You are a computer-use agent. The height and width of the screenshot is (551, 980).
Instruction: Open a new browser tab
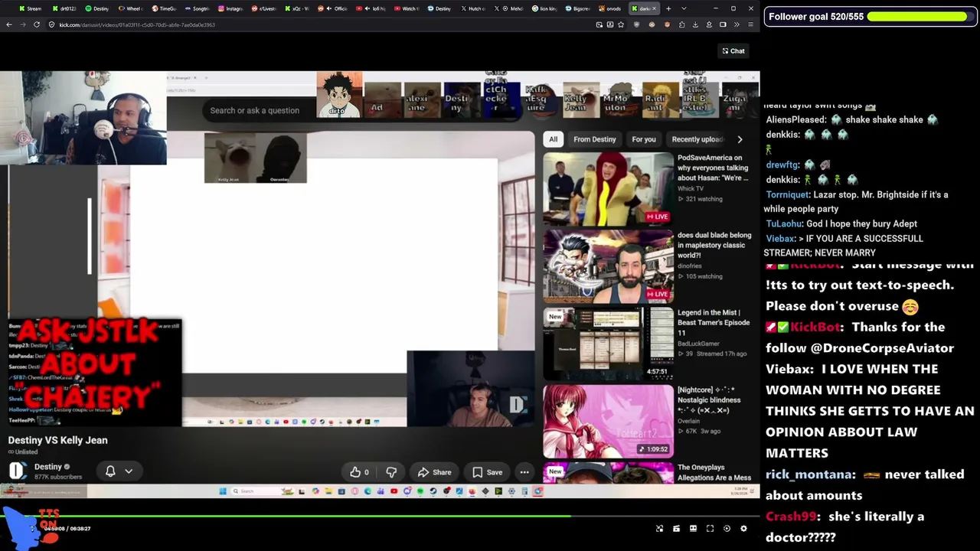(668, 8)
